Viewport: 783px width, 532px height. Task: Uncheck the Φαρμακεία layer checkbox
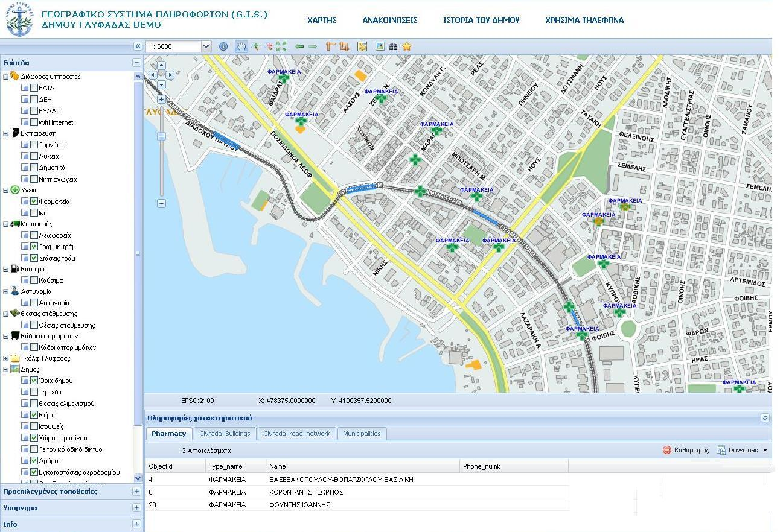(x=34, y=201)
